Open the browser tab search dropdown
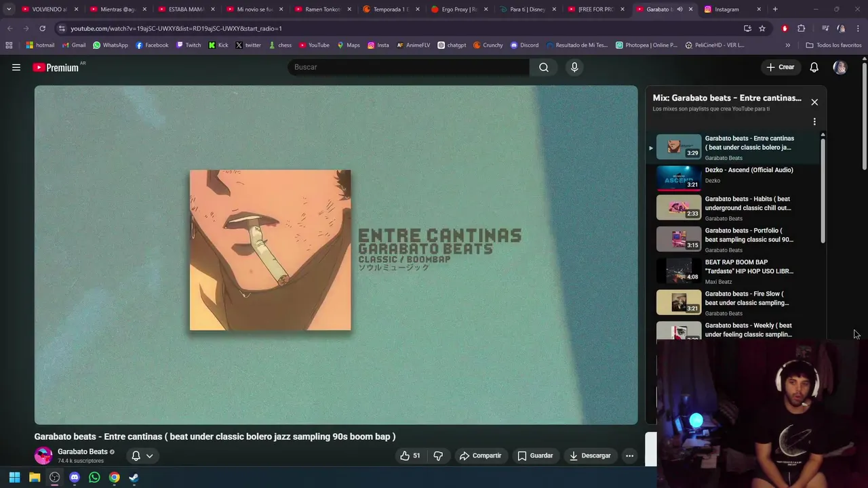The width and height of the screenshot is (868, 488). [x=9, y=9]
